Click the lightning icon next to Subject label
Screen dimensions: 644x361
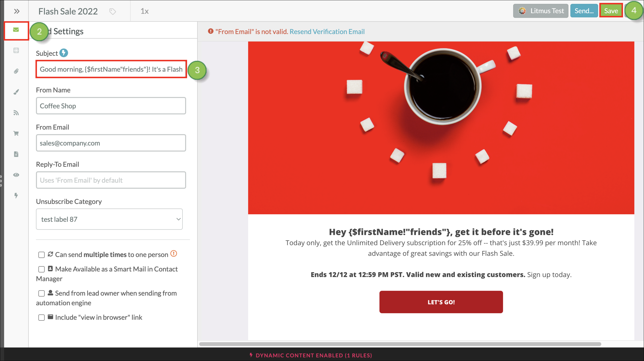tap(64, 53)
